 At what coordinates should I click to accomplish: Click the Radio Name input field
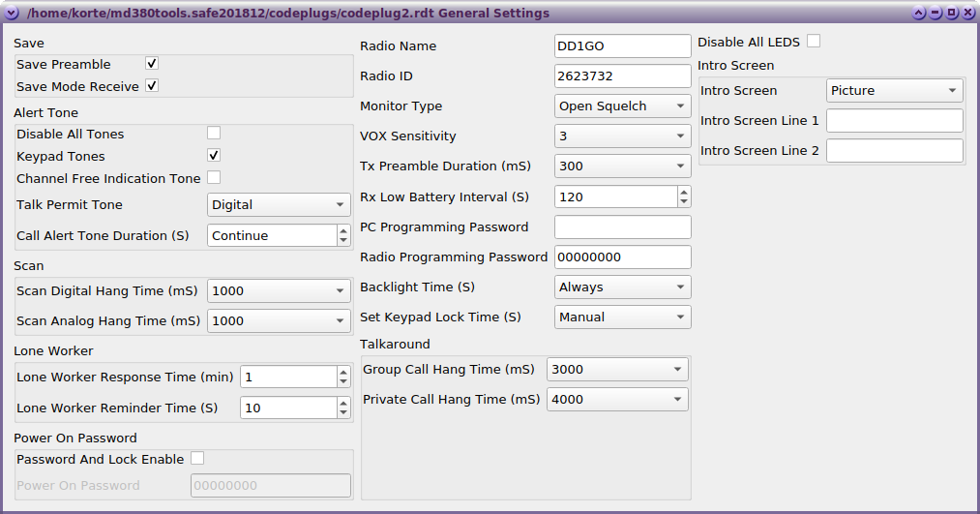coord(622,46)
